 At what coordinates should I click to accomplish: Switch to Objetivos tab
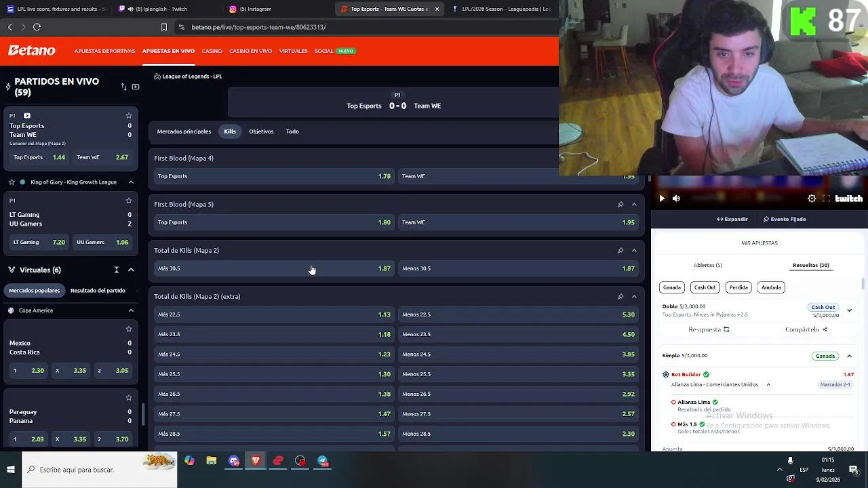click(261, 131)
